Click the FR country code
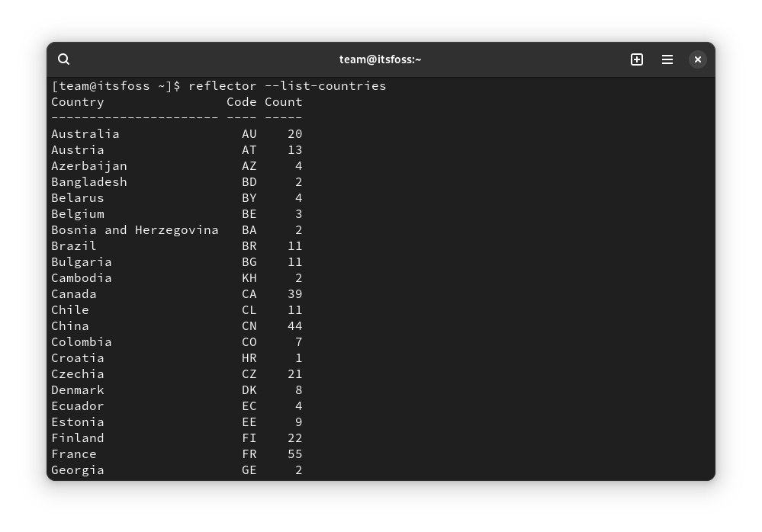The width and height of the screenshot is (762, 532). (x=249, y=454)
